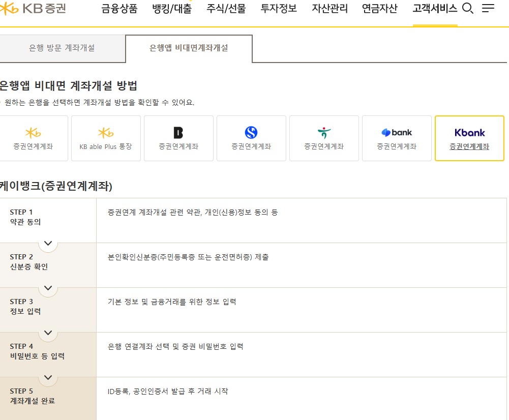Open the search magnifier icon

[x=467, y=8]
